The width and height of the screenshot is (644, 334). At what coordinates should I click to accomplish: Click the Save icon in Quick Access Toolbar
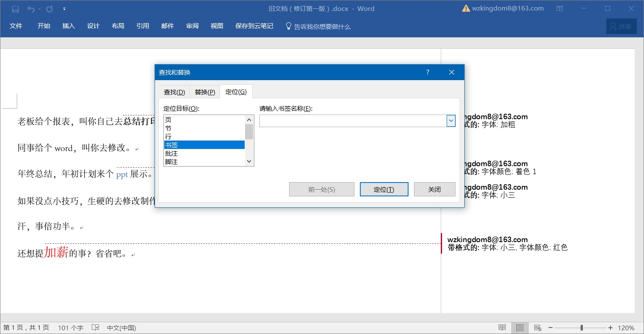click(15, 8)
